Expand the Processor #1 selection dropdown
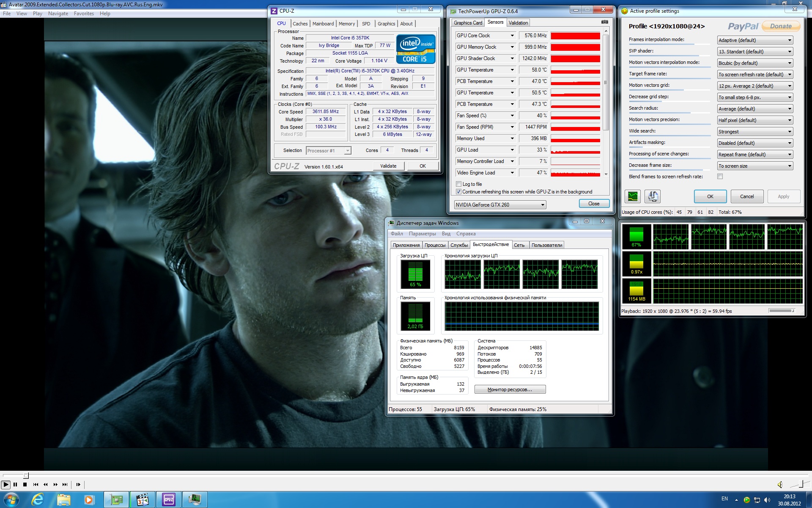 [x=329, y=151]
